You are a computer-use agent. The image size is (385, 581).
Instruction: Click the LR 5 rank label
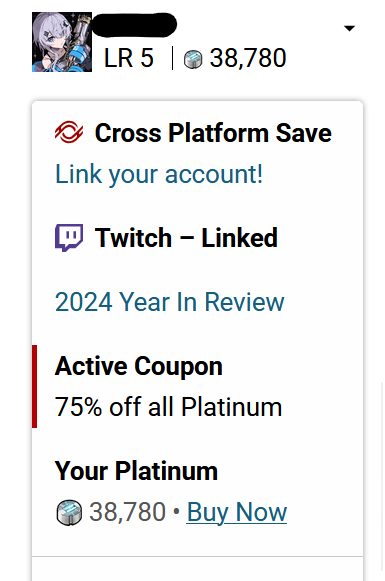pyautogui.click(x=129, y=58)
